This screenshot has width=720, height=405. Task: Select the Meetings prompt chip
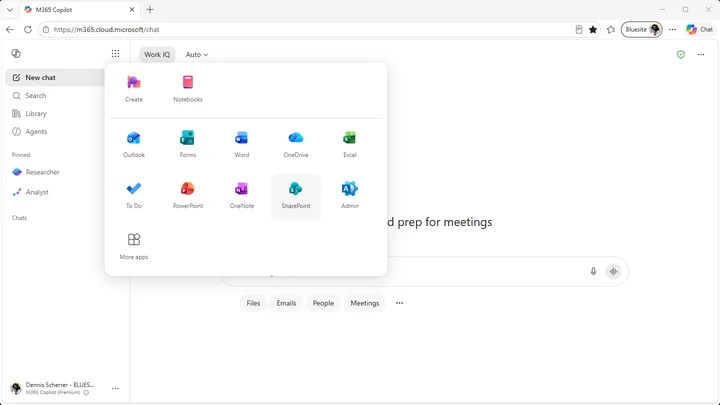pos(365,303)
